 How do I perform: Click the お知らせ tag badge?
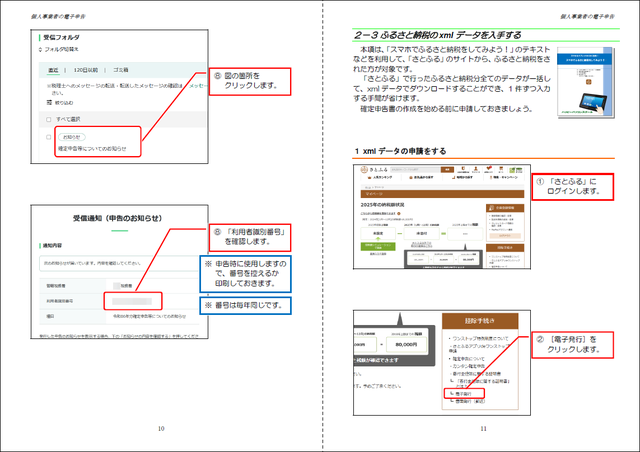[72, 137]
